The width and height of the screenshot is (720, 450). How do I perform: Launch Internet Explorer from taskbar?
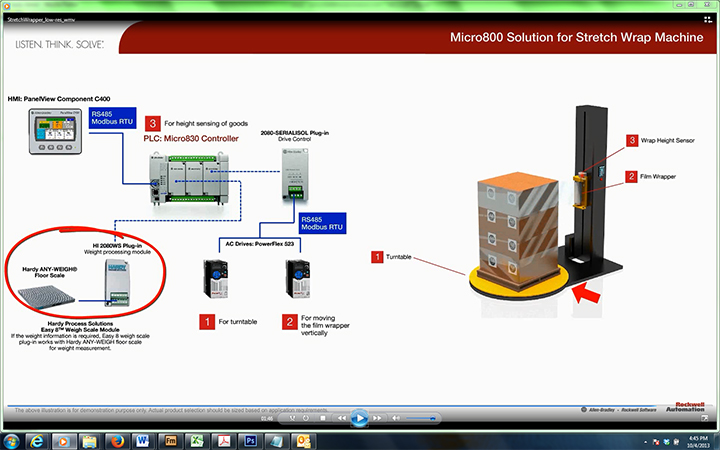(37, 440)
